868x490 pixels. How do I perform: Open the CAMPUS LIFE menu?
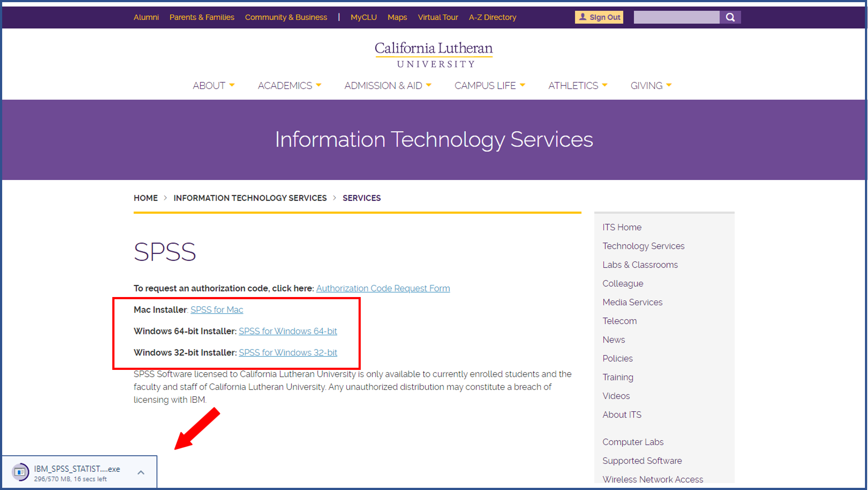point(489,86)
